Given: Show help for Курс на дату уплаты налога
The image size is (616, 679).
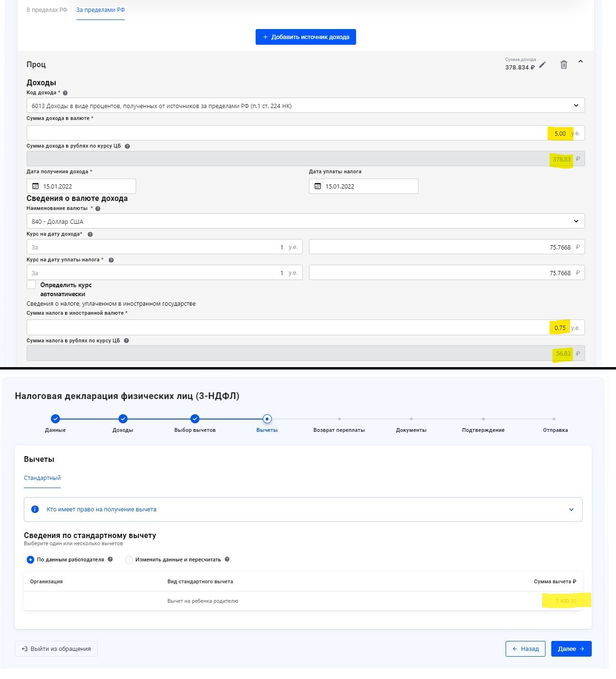Looking at the screenshot, I should click(111, 260).
